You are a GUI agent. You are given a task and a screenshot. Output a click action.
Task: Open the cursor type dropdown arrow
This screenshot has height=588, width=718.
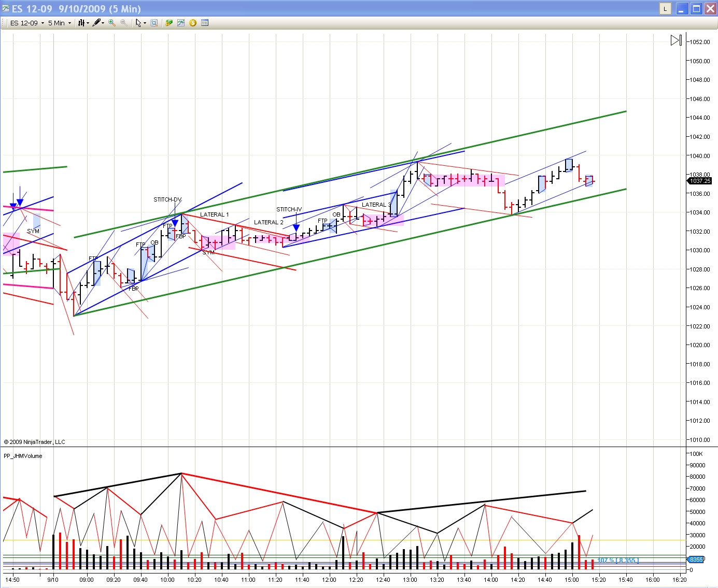click(145, 23)
